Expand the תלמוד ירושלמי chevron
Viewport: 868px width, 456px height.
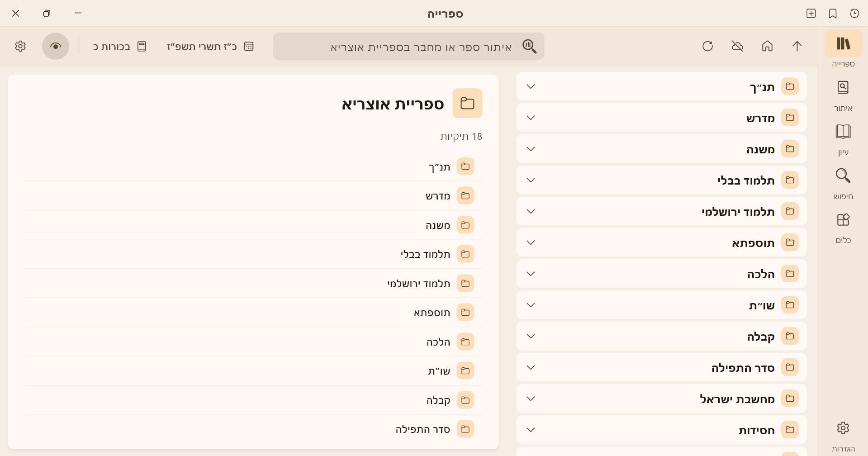[531, 211]
